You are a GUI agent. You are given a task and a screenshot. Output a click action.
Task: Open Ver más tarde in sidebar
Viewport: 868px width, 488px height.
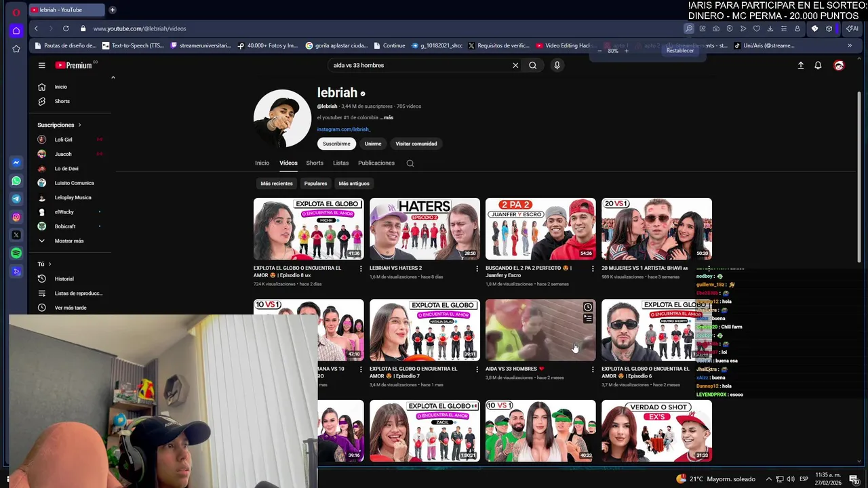(70, 308)
